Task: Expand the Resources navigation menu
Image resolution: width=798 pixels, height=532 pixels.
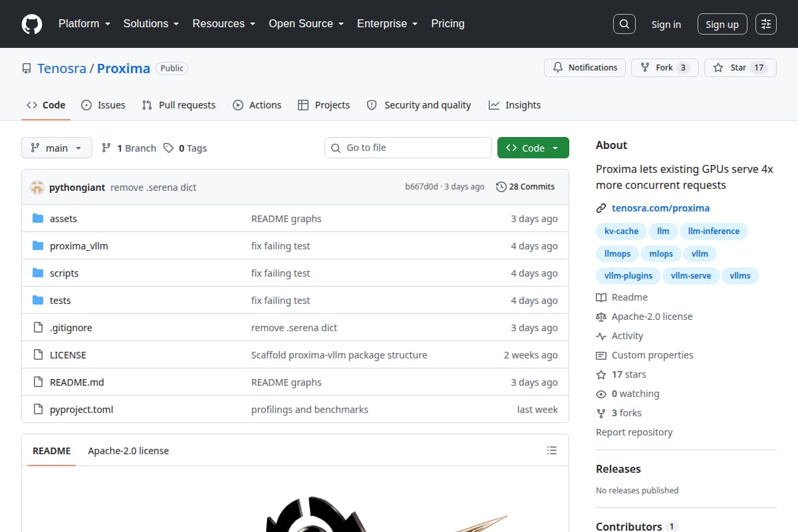Action: click(x=224, y=24)
